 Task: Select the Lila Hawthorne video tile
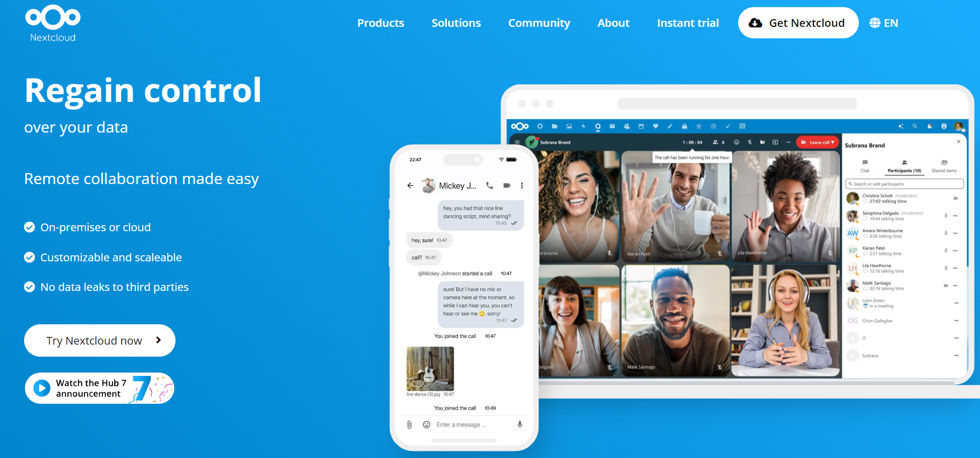786,206
